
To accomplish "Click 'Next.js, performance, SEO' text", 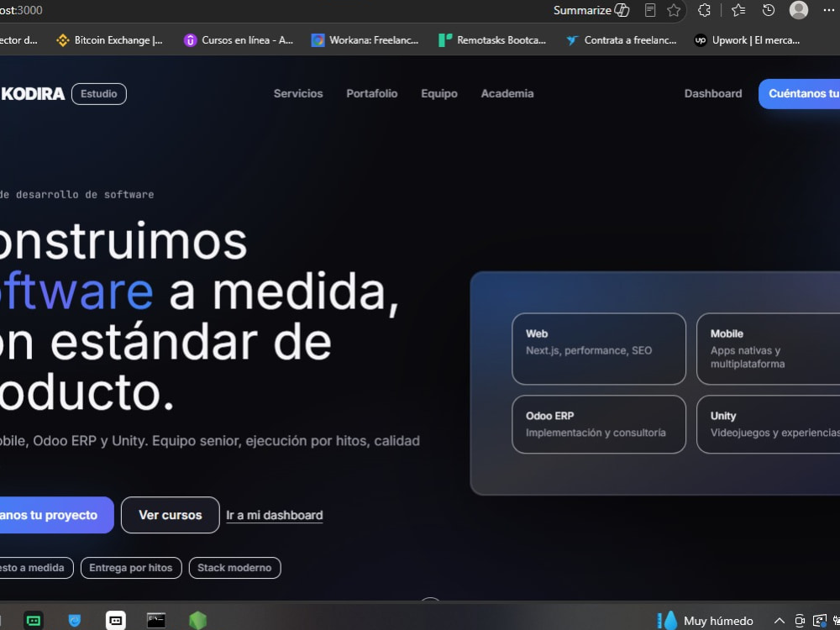I will tap(589, 350).
